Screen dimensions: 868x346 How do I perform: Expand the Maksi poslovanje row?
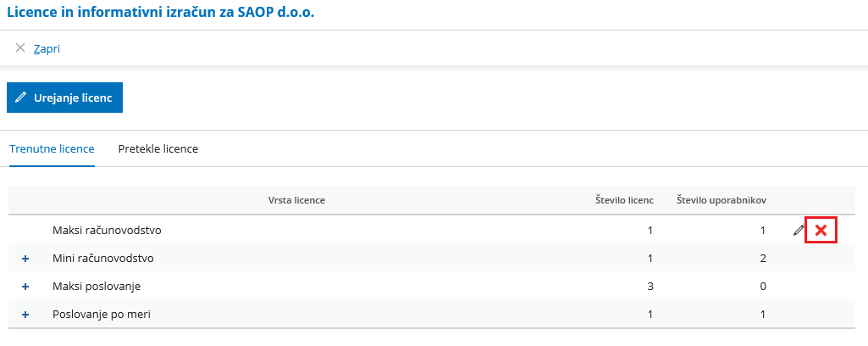point(25,287)
